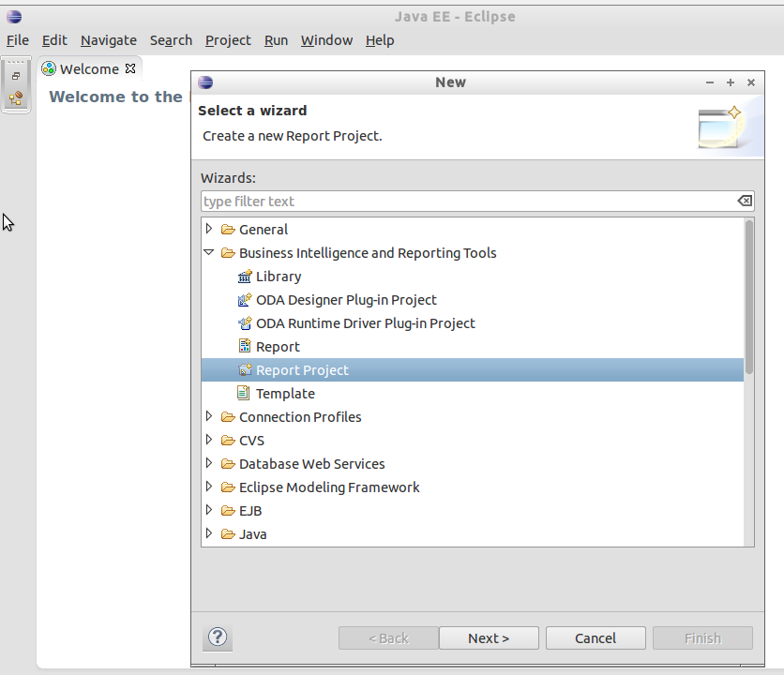Open the Navigate menu

click(109, 40)
